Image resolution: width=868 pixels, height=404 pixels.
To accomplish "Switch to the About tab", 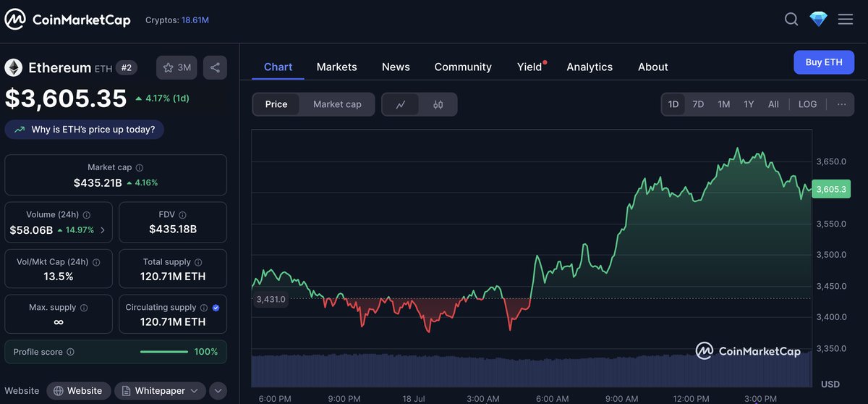I will pyautogui.click(x=652, y=67).
